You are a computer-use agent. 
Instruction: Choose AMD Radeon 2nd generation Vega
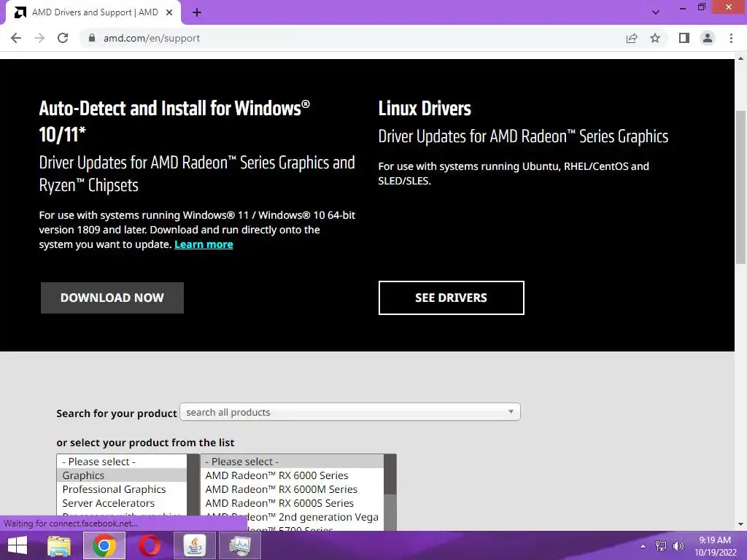pyautogui.click(x=292, y=517)
